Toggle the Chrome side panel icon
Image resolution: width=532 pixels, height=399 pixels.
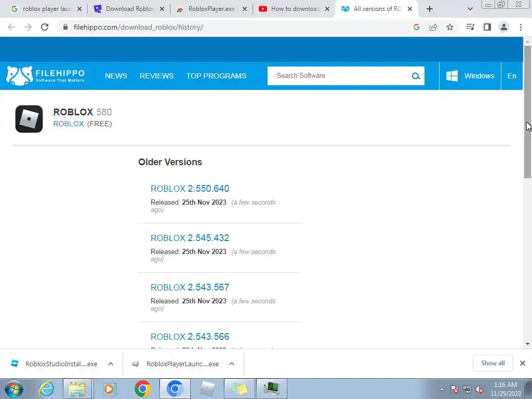(x=487, y=27)
